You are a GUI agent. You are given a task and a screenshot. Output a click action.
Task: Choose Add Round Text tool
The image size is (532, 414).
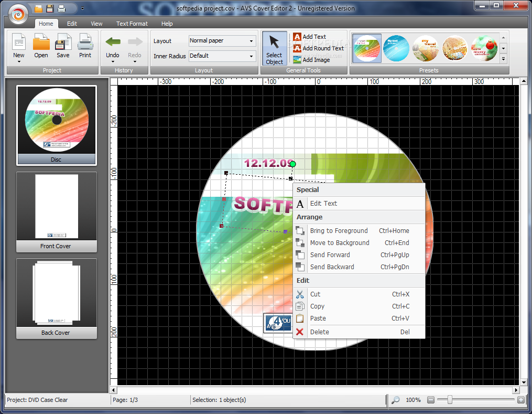point(318,48)
